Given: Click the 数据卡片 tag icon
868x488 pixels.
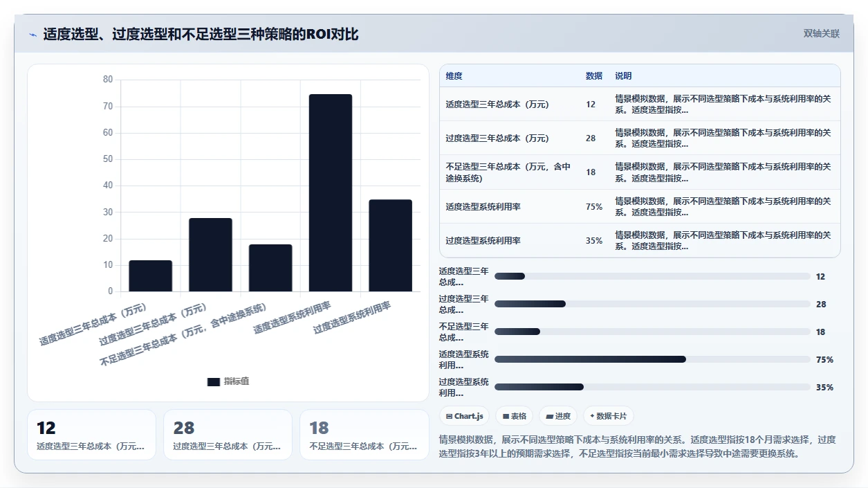Looking at the screenshot, I should pyautogui.click(x=592, y=416).
